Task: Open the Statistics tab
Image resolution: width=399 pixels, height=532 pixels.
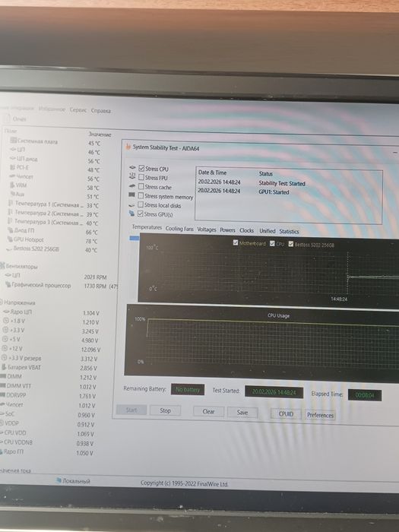Action: point(289,231)
